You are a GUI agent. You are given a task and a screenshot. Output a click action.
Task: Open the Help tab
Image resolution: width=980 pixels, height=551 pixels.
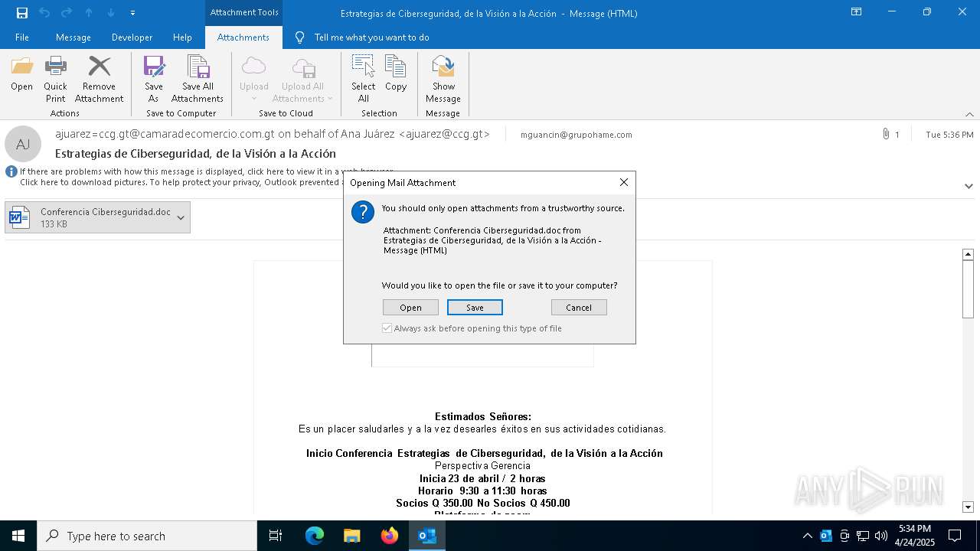[x=182, y=37]
